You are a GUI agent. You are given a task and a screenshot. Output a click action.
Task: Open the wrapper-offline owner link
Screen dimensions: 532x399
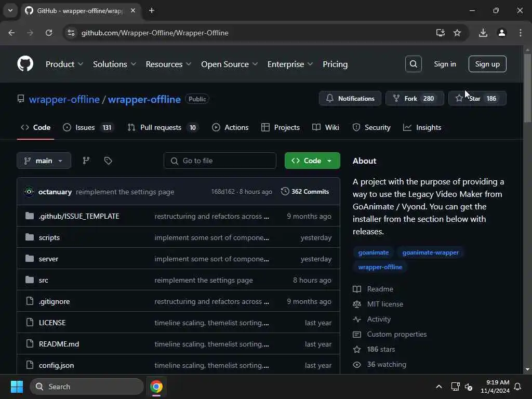coord(64,99)
